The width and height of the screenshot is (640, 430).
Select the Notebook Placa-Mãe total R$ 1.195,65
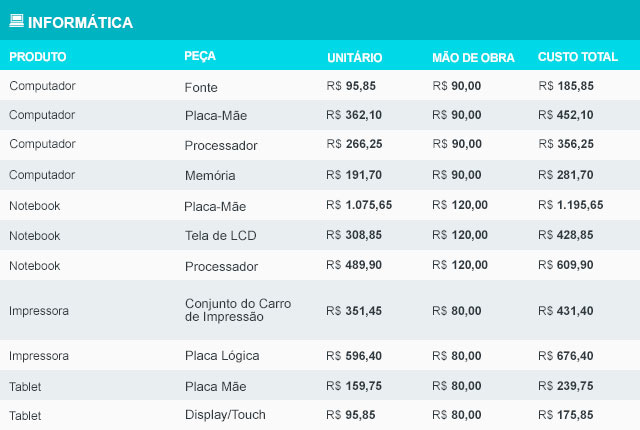[570, 205]
